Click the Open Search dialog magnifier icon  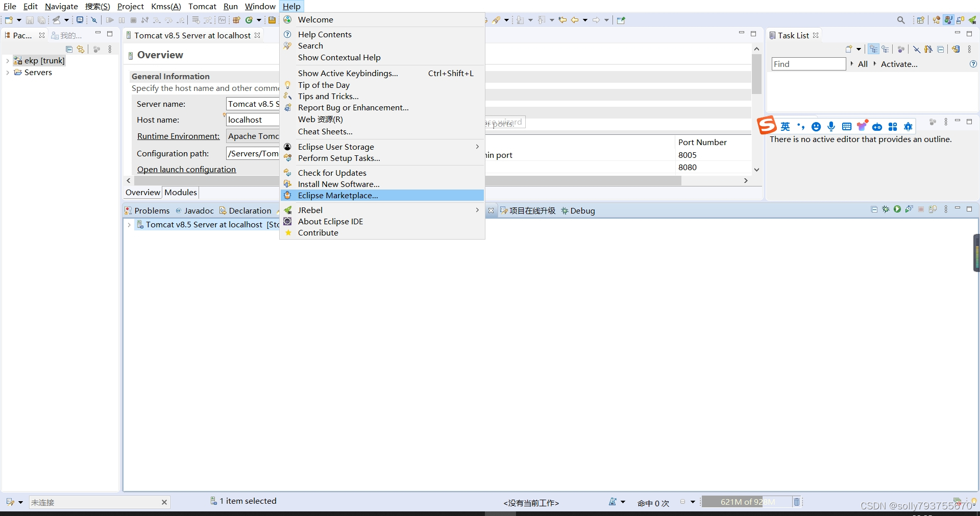[901, 20]
